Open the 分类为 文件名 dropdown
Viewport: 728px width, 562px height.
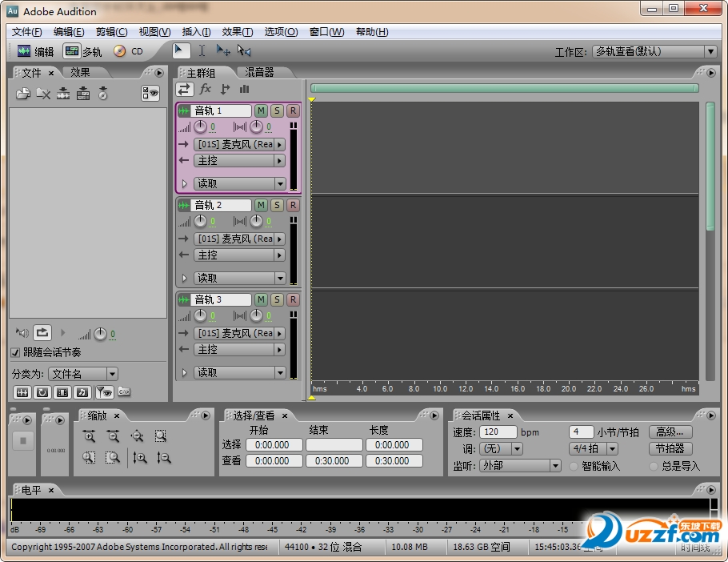(83, 374)
